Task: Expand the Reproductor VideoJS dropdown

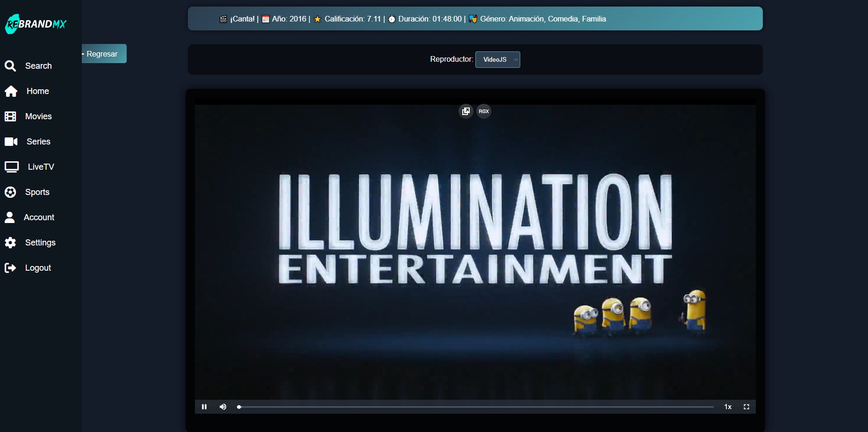Action: coord(498,59)
